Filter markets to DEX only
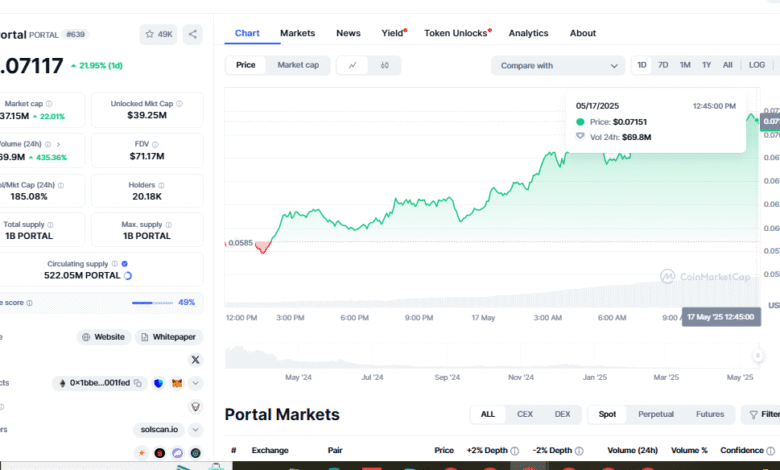The image size is (780, 470). [x=562, y=414]
